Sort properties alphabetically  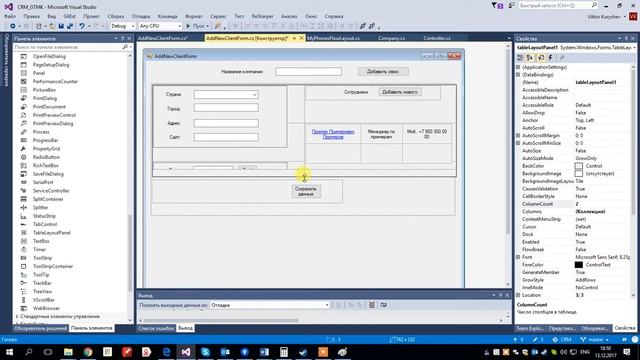(530, 58)
